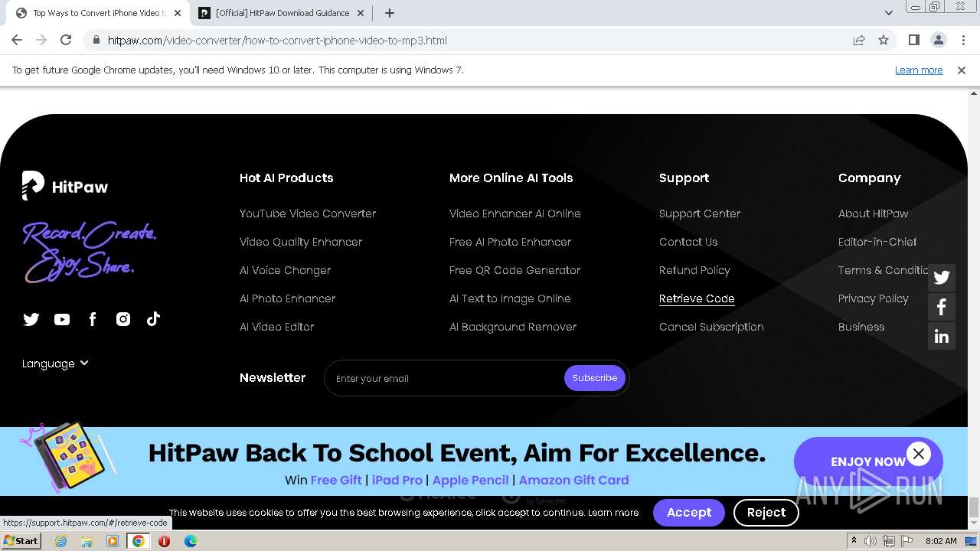Open Free QR Code Generator link
Image resolution: width=980 pixels, height=551 pixels.
(515, 270)
